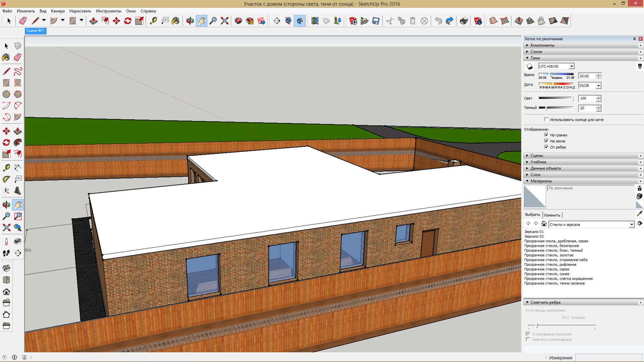Select the Eraser tool in left toolbar
Viewport: 644px width, 362px height.
[18, 57]
